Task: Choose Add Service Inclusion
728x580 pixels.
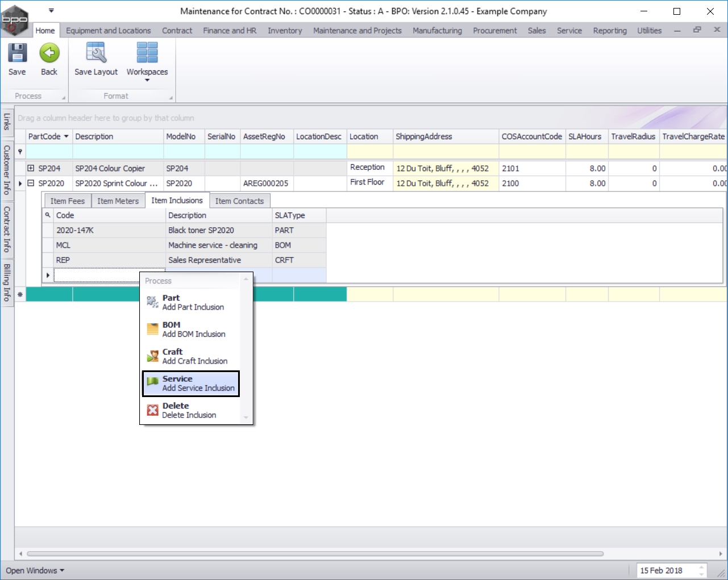Action: (190, 383)
